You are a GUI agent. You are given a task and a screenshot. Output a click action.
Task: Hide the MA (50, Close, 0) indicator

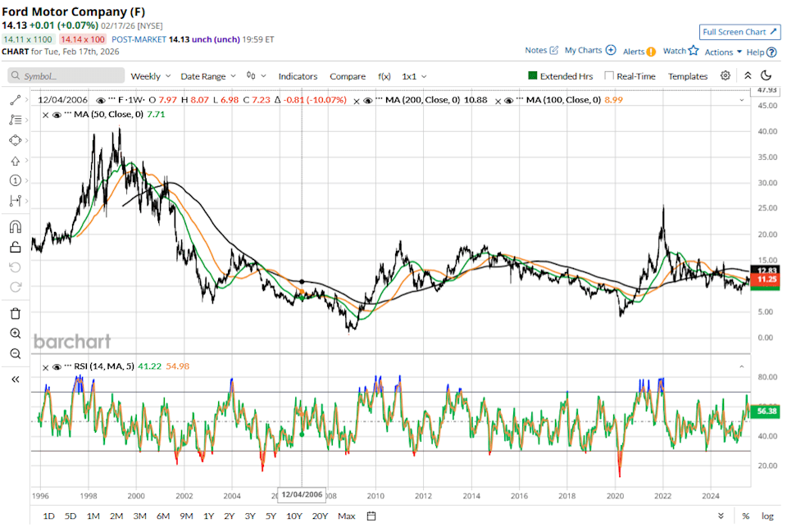tap(57, 115)
